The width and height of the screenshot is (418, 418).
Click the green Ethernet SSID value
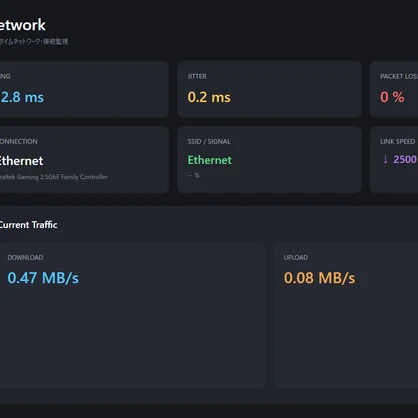click(x=210, y=160)
